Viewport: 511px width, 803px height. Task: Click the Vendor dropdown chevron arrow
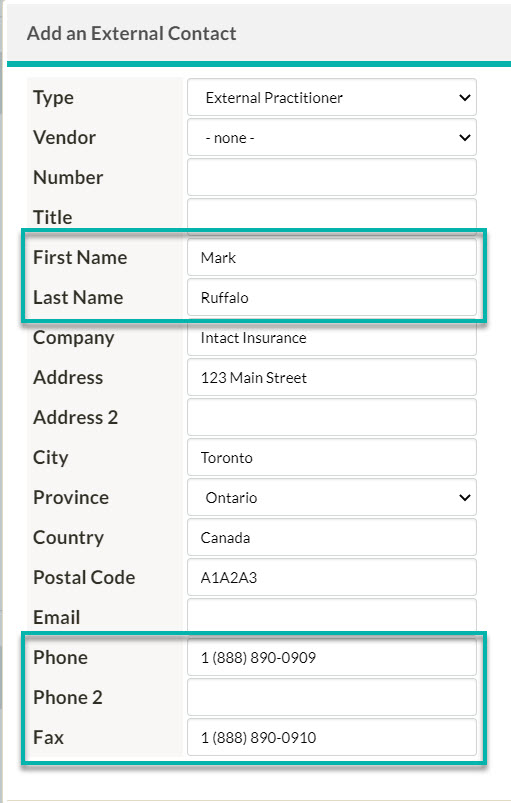click(x=464, y=137)
